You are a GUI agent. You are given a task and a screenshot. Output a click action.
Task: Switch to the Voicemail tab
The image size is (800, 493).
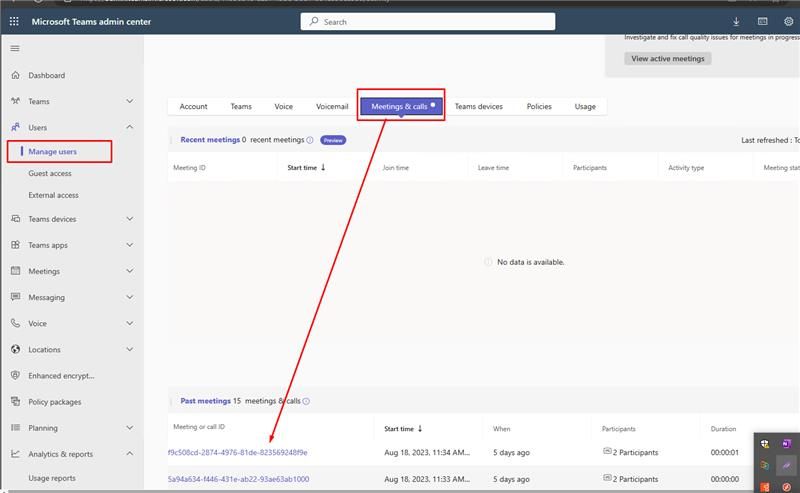[332, 106]
